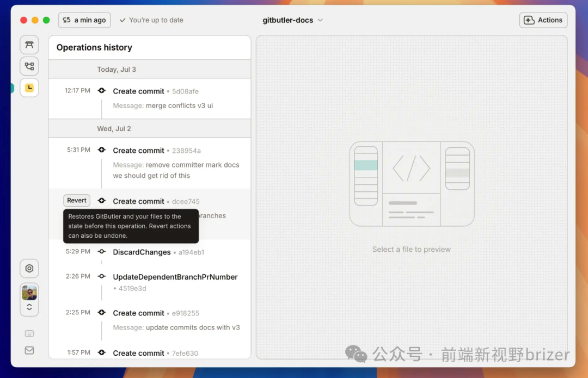
Task: Select the UpdateDependentBranchPrNumber operation
Action: coord(175,277)
